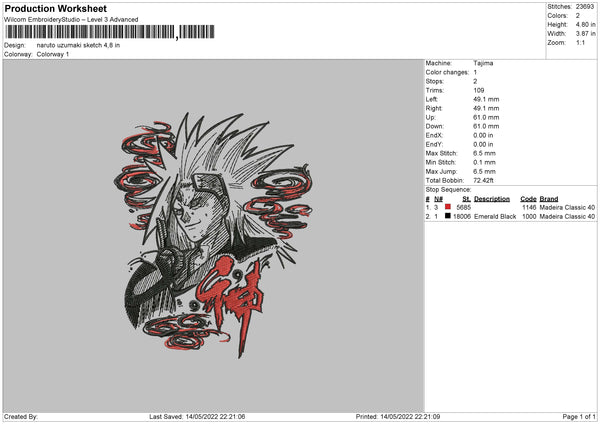Select the Height value "4.80 in"
The width and height of the screenshot is (600, 424).
pos(585,24)
